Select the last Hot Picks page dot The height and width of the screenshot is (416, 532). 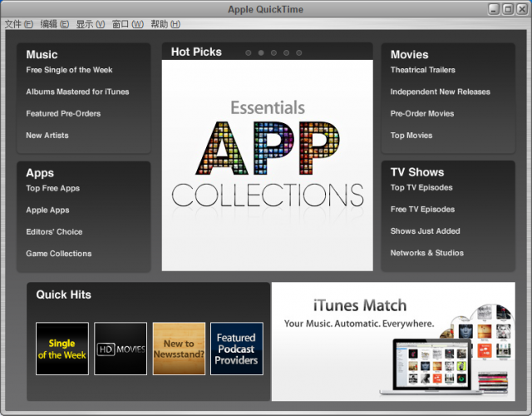coord(299,52)
